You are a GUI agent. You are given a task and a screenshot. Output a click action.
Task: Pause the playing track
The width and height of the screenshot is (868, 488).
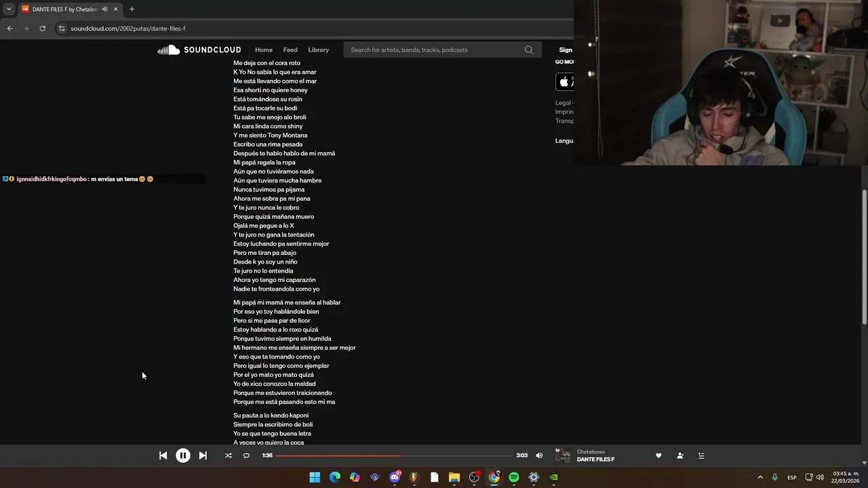pyautogui.click(x=183, y=455)
